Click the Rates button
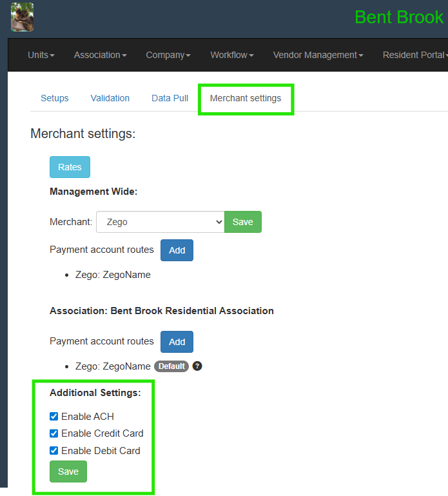This screenshot has height=496, width=448. pyautogui.click(x=70, y=167)
